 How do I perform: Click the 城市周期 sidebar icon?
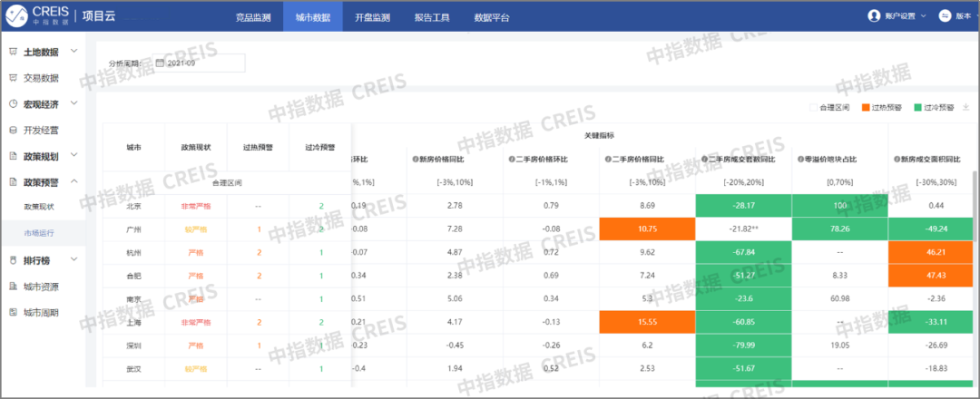click(13, 312)
